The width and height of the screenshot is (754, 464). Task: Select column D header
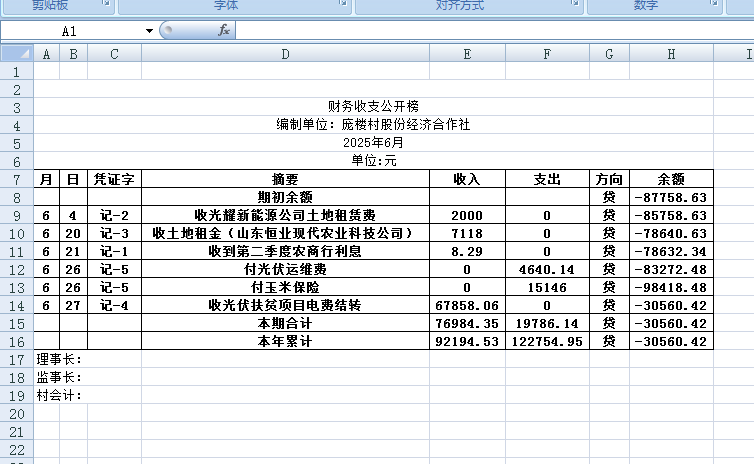click(285, 54)
